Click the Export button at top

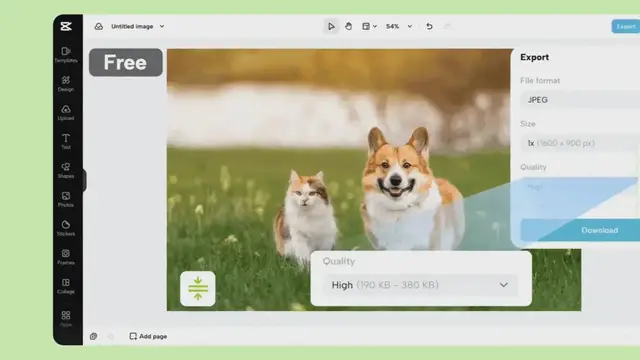(626, 26)
